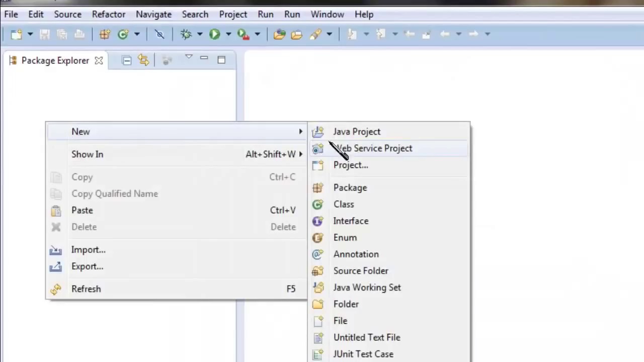This screenshot has width=644, height=362.
Task: Select Java Project in the New submenu
Action: (389, 132)
